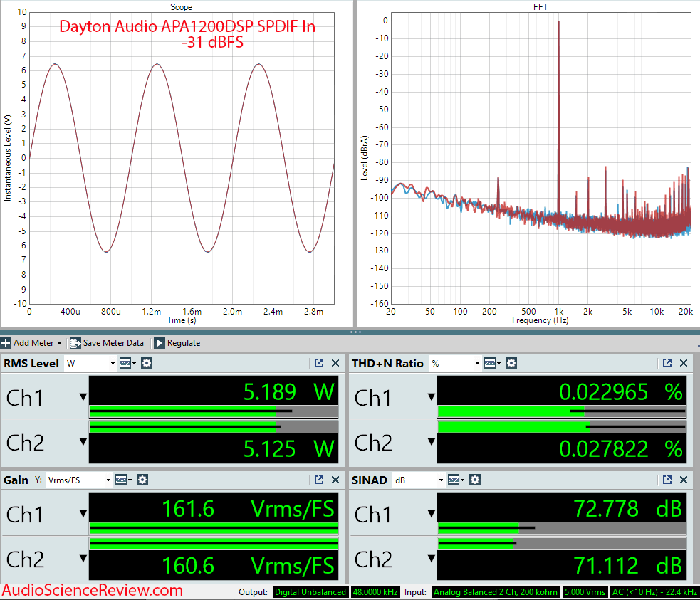Click the SINAD Ch1 bar graph
The height and width of the screenshot is (600, 700).
tap(562, 528)
